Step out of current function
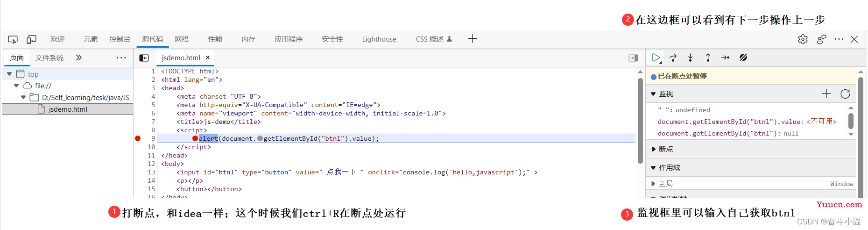This screenshot has width=868, height=230. point(708,57)
